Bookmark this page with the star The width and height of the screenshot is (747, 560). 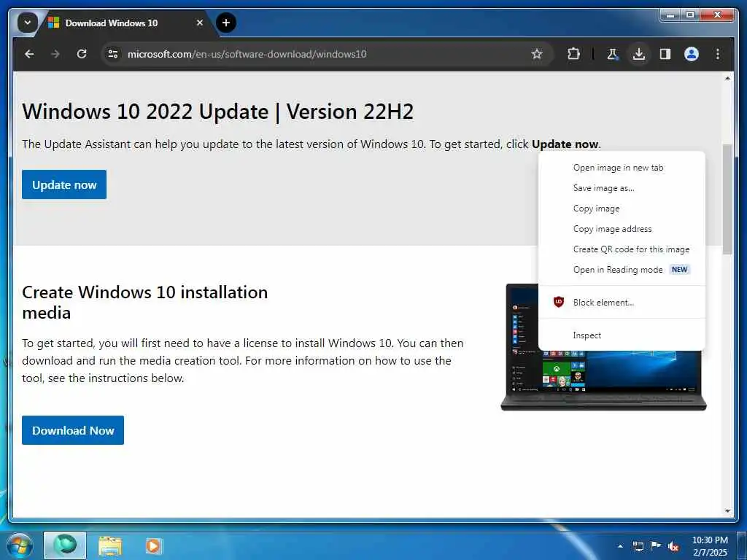pyautogui.click(x=537, y=54)
